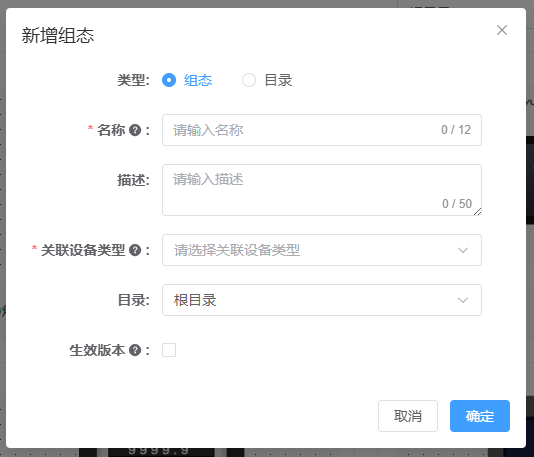Click the help icon beside 关联设备类型
The image size is (534, 457).
click(135, 250)
